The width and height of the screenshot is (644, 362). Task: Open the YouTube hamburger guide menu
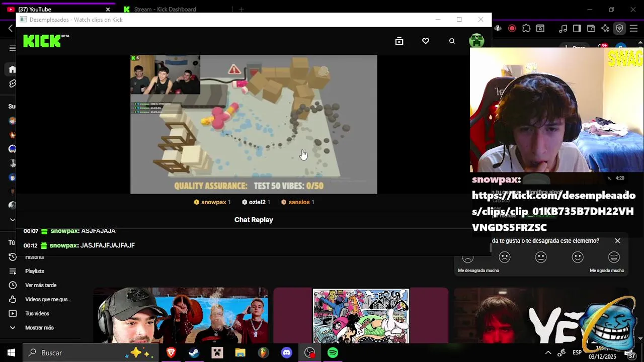click(13, 48)
